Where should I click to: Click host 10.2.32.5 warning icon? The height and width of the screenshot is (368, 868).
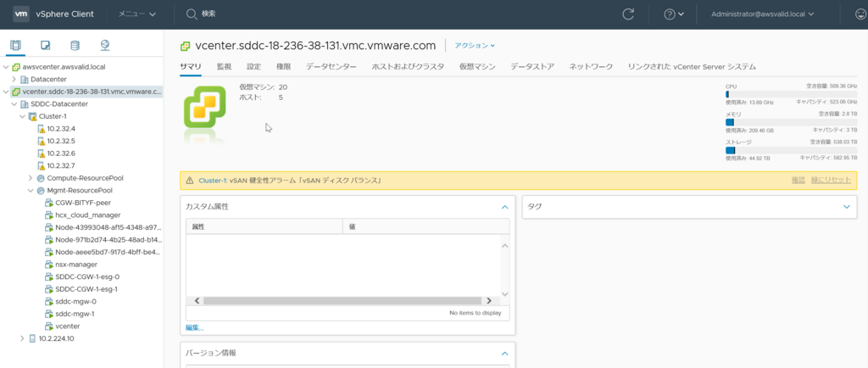point(41,141)
